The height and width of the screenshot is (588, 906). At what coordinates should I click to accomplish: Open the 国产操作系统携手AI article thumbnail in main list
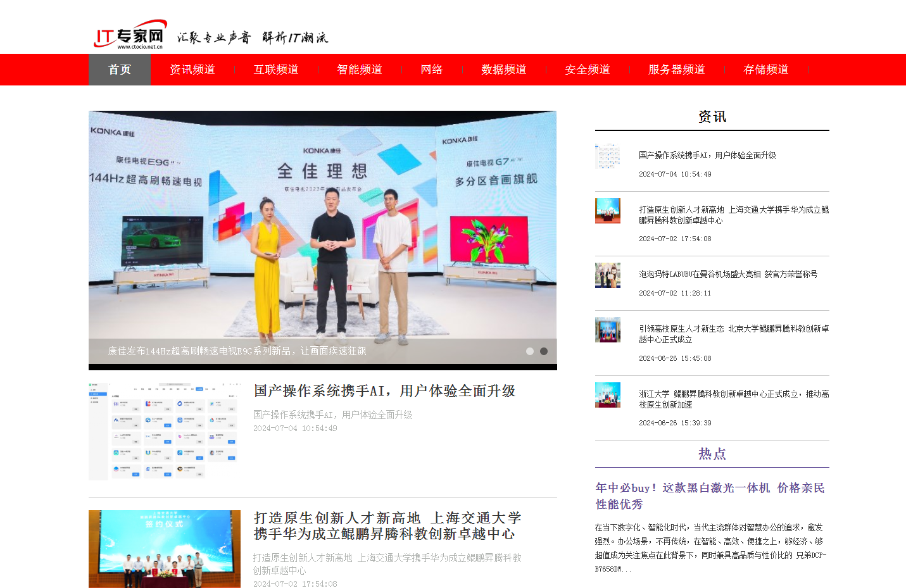(165, 431)
